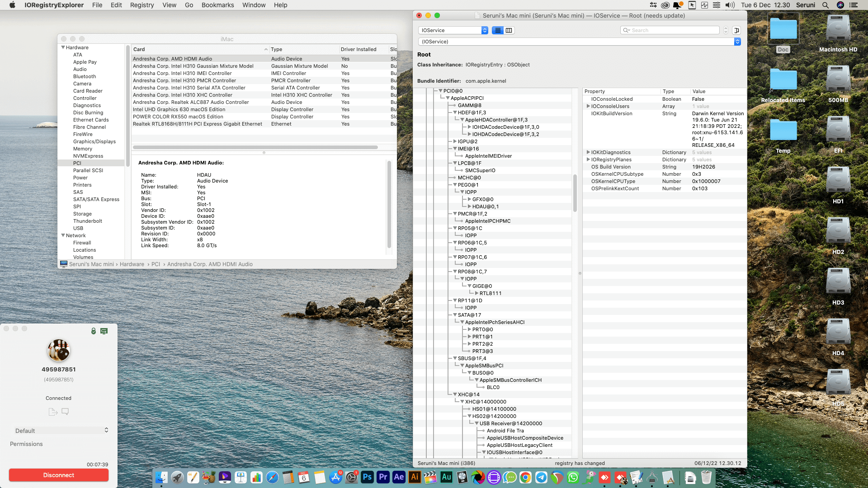The image size is (868, 488).
Task: Click the registry Search field
Action: pyautogui.click(x=674, y=30)
